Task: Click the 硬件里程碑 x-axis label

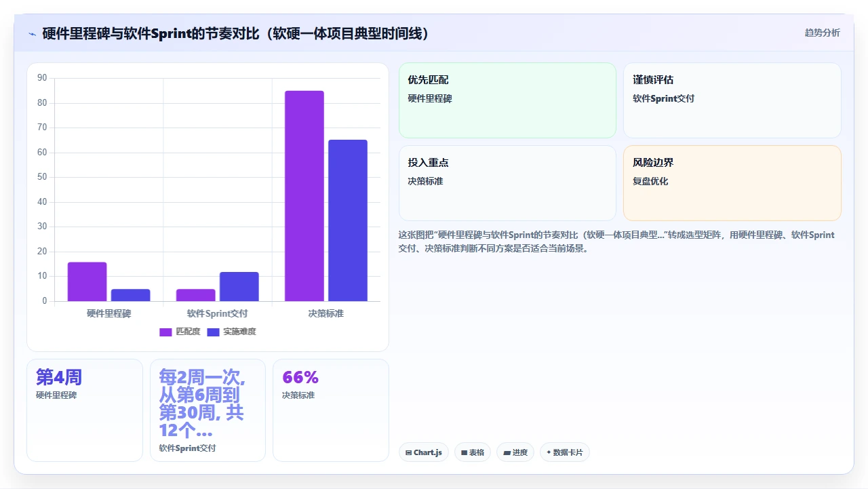Action: coord(109,313)
